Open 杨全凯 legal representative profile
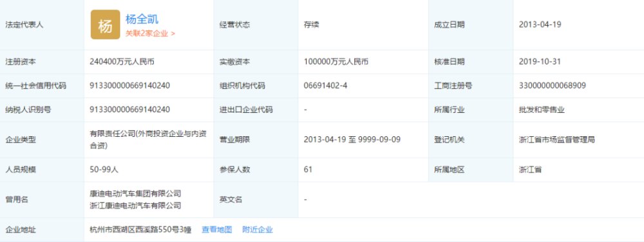The width and height of the screenshot is (644, 242). click(142, 19)
